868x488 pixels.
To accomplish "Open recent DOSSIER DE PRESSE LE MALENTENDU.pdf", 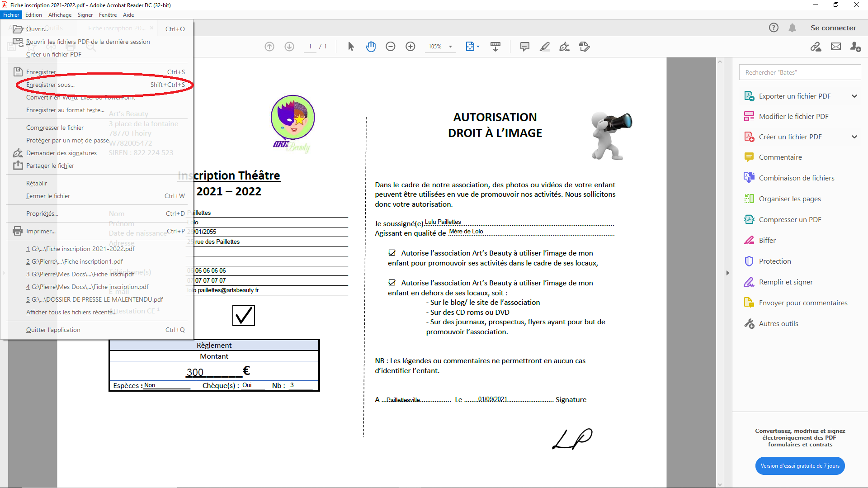I will coord(97,299).
